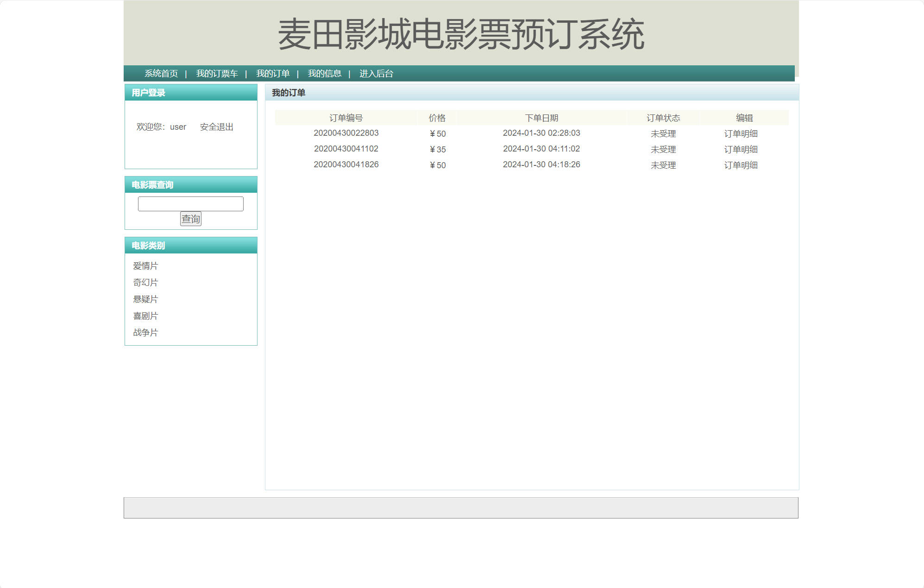Screen dimensions: 924x588
Task: View 订单明细 for order 20200430041102
Action: (741, 149)
